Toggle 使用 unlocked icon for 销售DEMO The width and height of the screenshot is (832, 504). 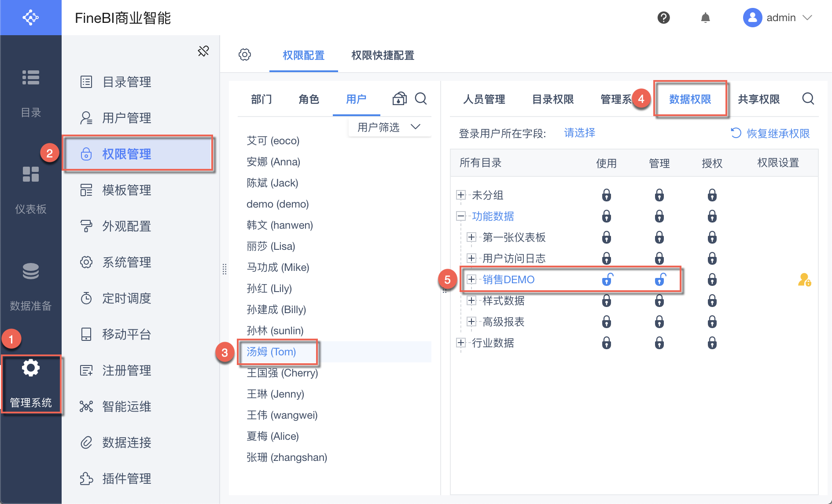point(607,279)
